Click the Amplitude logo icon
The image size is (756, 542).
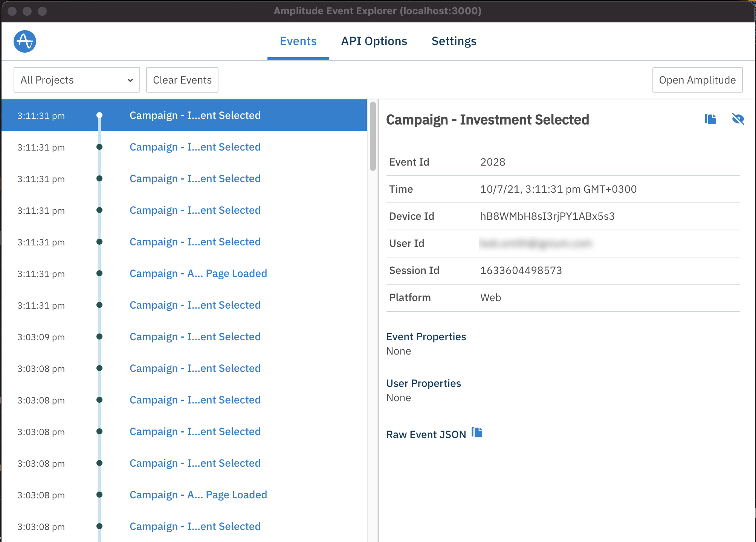click(25, 41)
